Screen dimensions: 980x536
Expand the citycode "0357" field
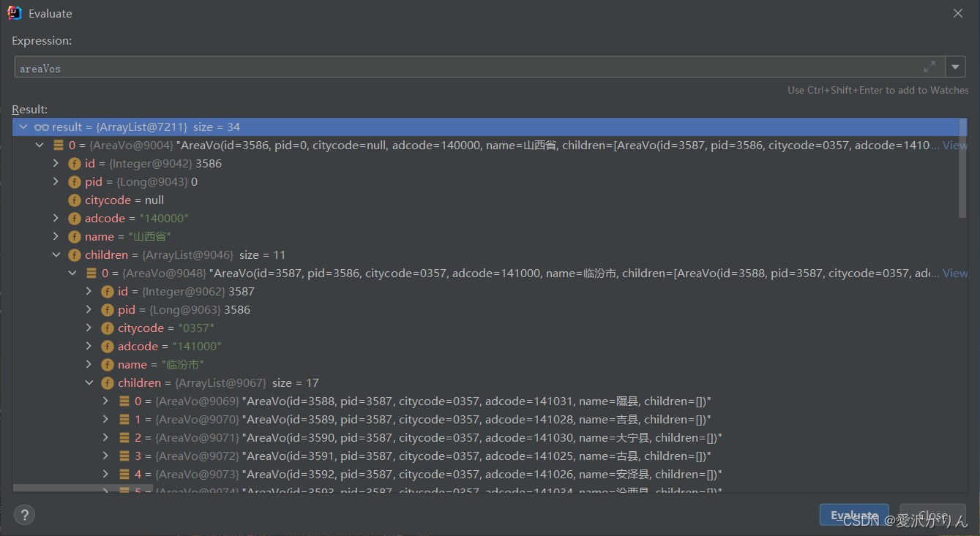pyautogui.click(x=89, y=328)
